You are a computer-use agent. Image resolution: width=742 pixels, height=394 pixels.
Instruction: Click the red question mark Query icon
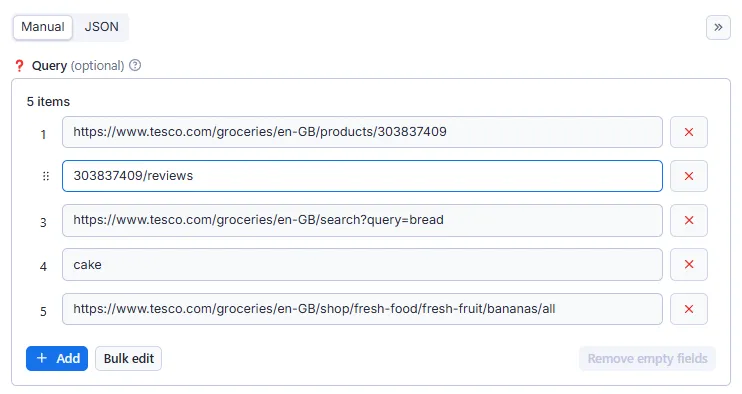click(19, 66)
